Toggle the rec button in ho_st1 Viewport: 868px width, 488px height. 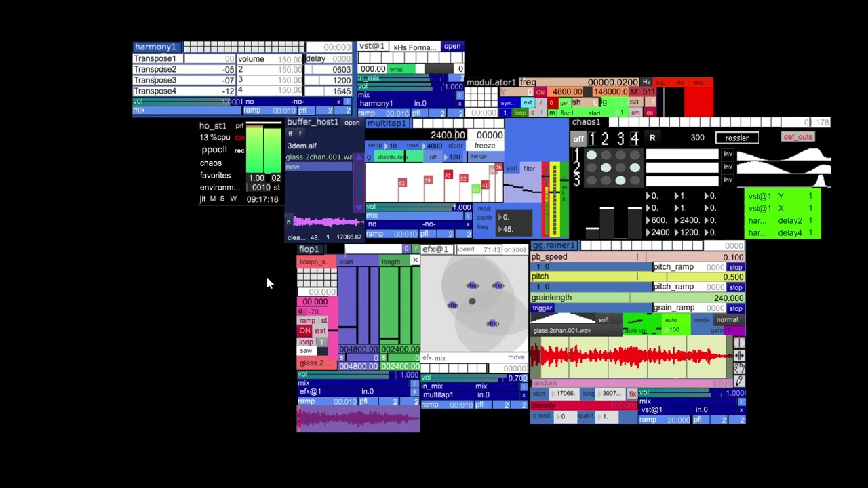[x=239, y=150]
